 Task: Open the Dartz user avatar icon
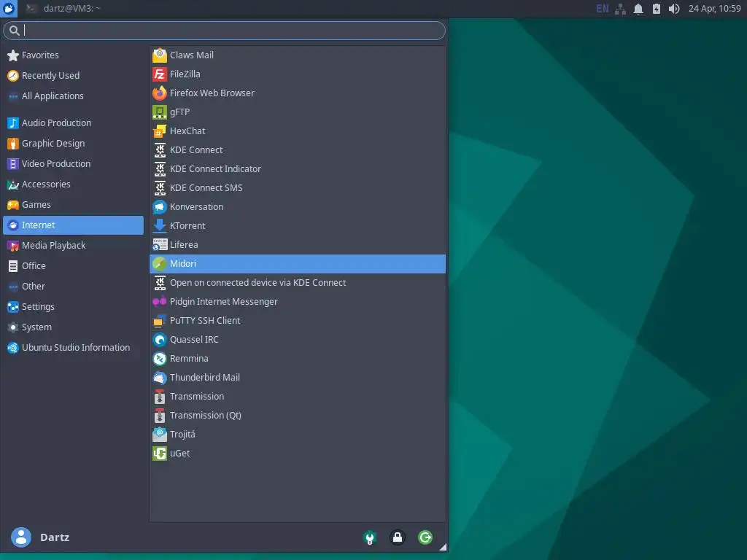[21, 537]
